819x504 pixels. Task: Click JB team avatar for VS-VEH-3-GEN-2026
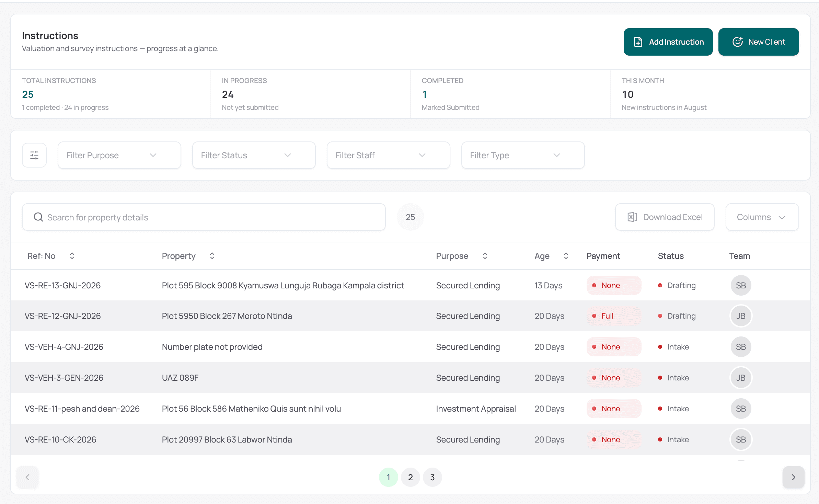[x=741, y=378]
